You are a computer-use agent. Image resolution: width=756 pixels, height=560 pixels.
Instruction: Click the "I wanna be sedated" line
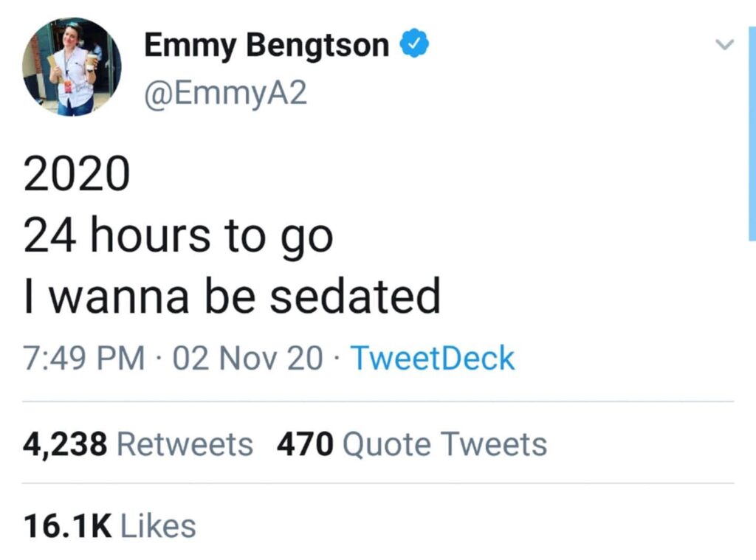tap(232, 297)
